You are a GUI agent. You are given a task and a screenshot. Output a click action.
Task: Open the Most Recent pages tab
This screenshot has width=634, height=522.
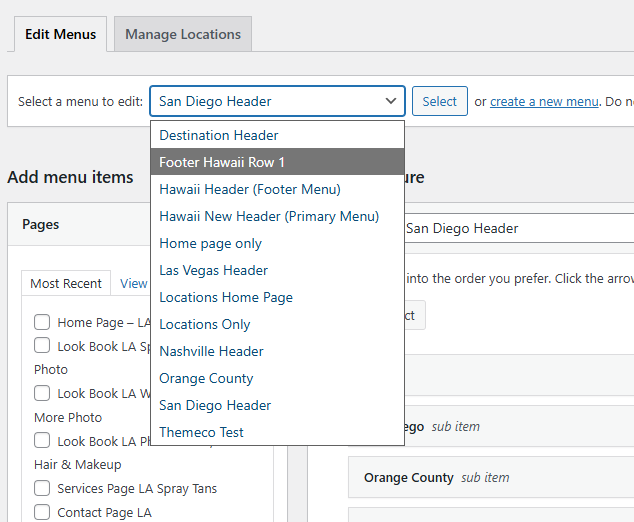click(x=66, y=283)
